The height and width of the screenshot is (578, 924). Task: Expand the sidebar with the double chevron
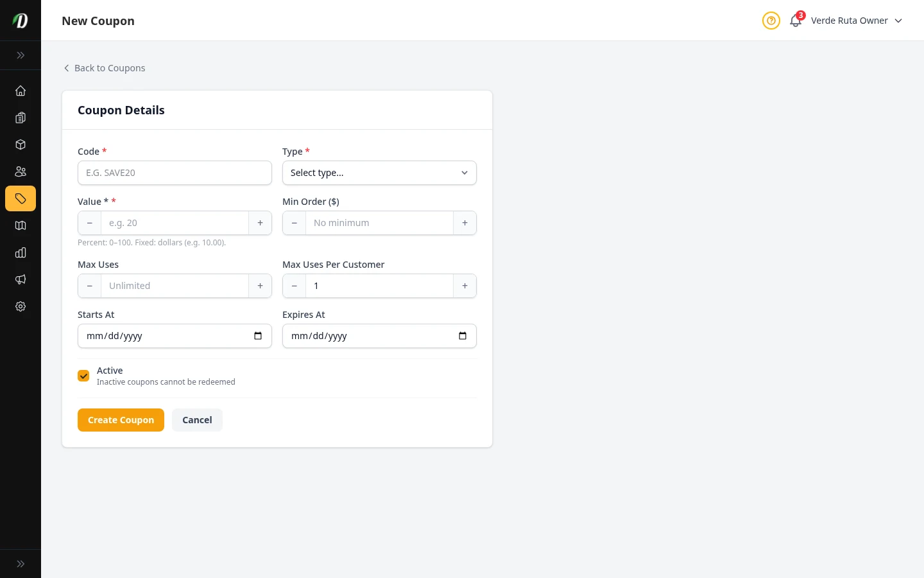21,55
